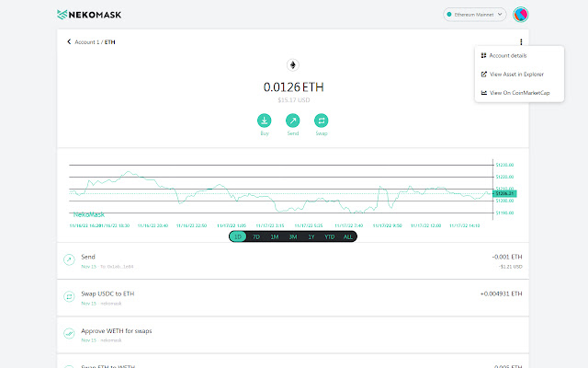The width and height of the screenshot is (588, 368).
Task: Go back using the Account 1 arrow
Action: [x=69, y=42]
